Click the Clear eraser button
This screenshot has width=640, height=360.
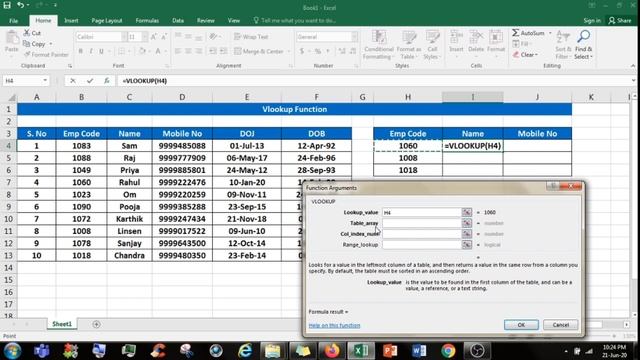[x=525, y=54]
